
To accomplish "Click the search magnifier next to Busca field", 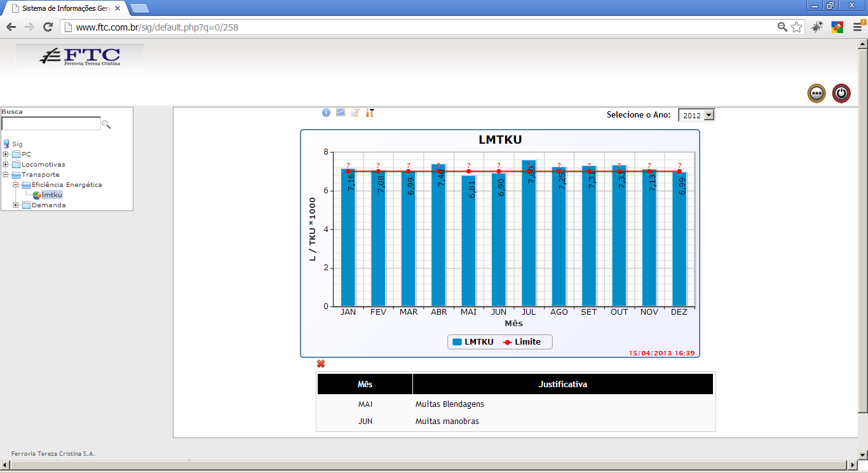I will (106, 125).
